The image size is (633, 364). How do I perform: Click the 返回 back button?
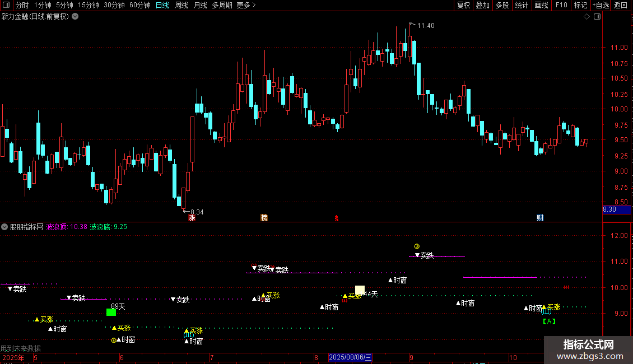[621, 5]
